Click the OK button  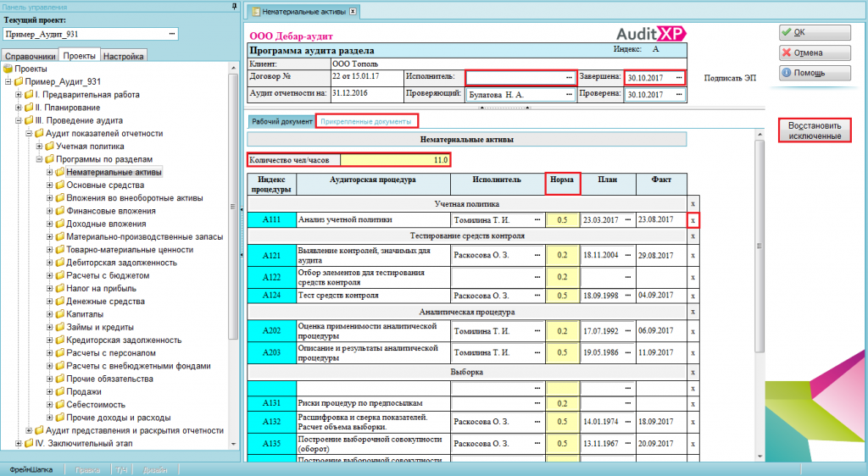[815, 33]
